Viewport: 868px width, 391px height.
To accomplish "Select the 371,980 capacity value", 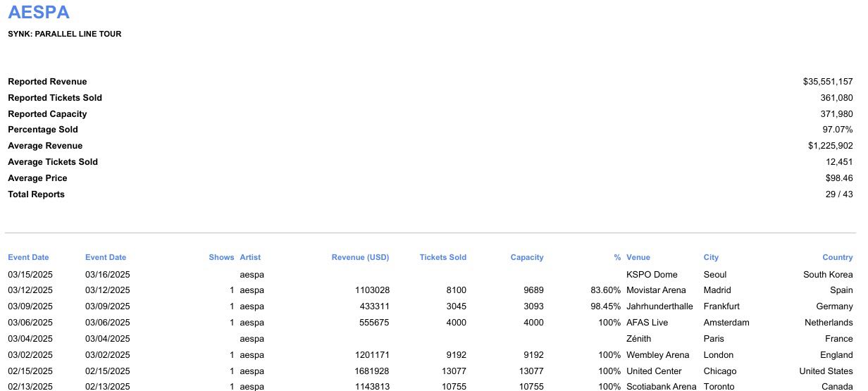I will tap(837, 114).
